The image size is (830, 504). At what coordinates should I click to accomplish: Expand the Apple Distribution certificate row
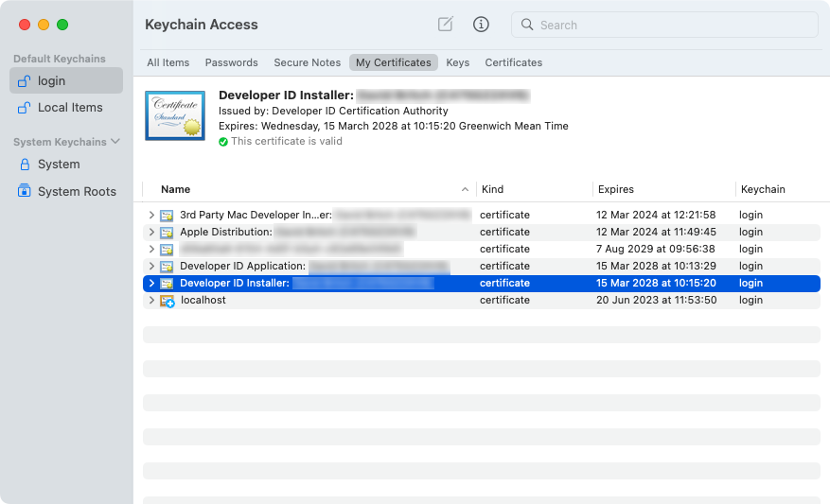click(x=151, y=232)
